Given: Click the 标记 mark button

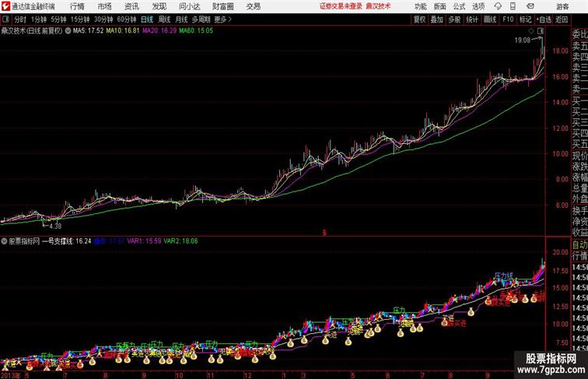Looking at the screenshot, I should [525, 19].
